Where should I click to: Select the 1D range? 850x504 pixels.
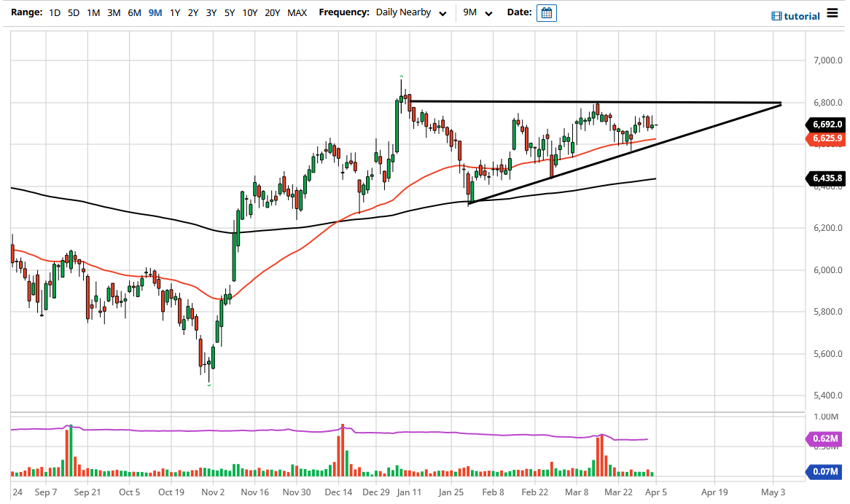[x=53, y=12]
